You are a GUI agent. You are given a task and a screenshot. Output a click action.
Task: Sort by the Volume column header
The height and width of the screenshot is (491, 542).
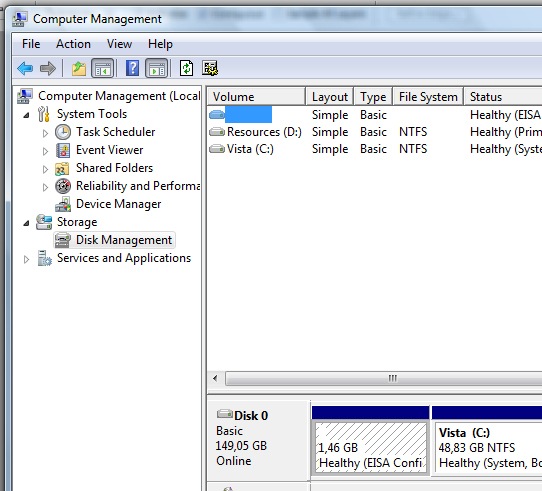(256, 96)
